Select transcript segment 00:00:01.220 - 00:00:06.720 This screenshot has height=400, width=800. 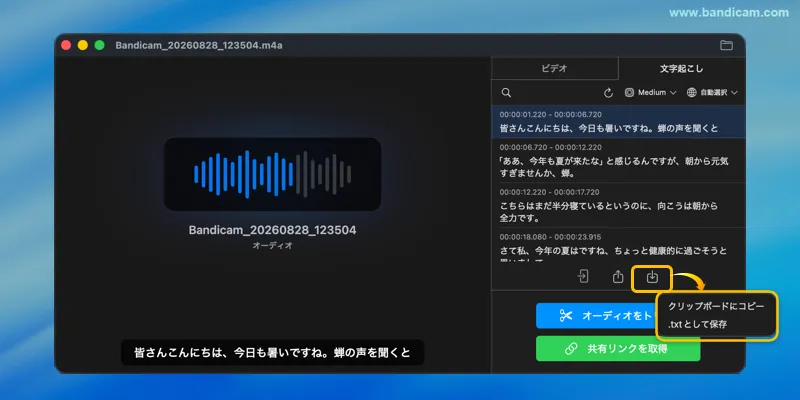[618, 121]
